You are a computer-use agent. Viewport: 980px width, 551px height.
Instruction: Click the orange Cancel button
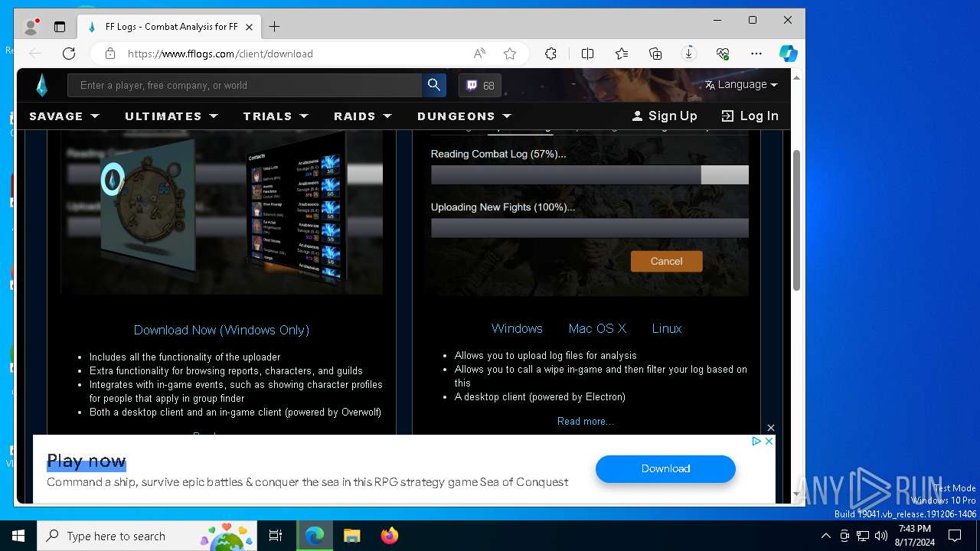[x=666, y=261]
